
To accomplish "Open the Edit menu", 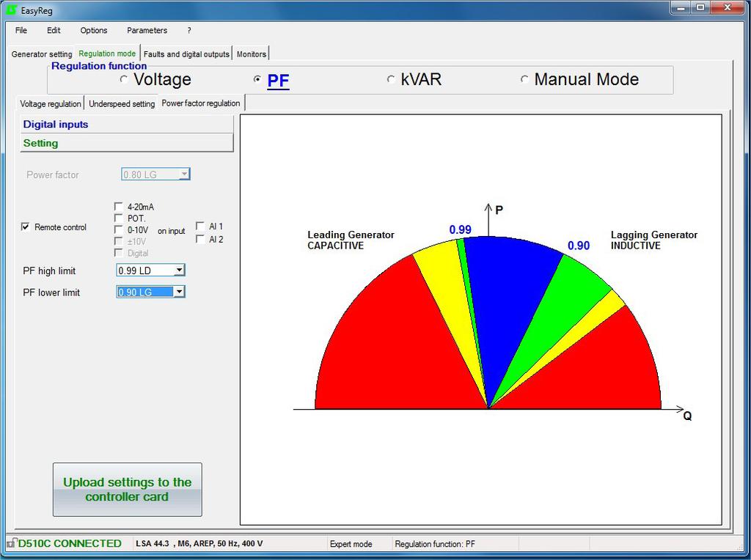I will click(54, 30).
